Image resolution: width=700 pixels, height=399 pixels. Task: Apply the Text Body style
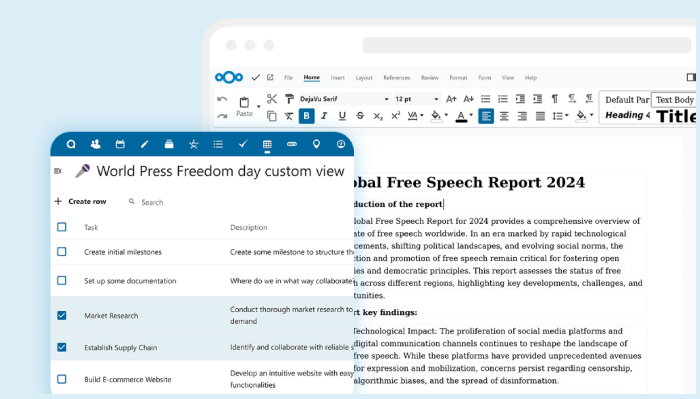tap(674, 100)
